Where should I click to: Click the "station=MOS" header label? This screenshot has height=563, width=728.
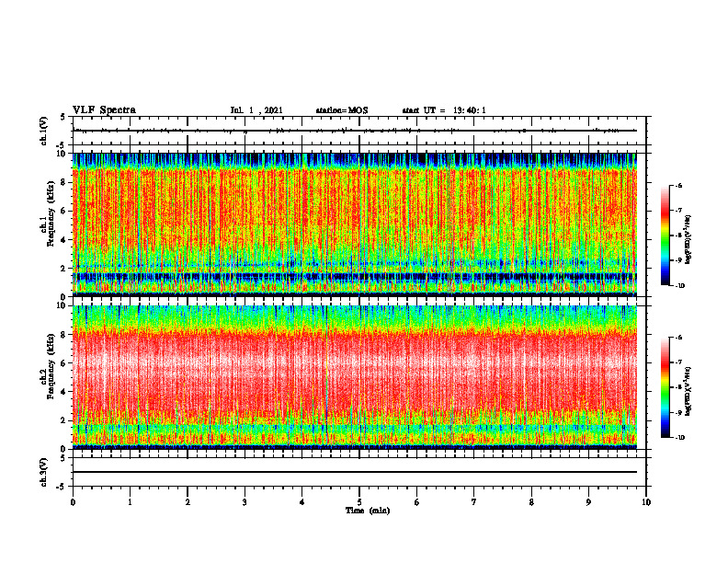pyautogui.click(x=342, y=110)
